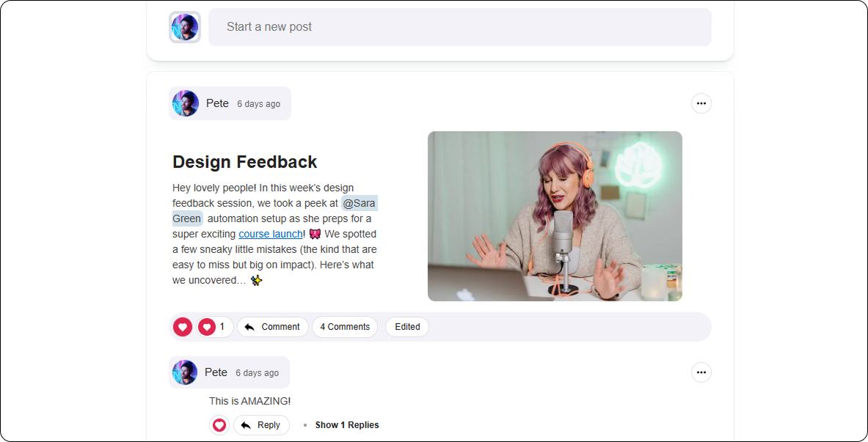The width and height of the screenshot is (868, 442).
Task: View the 4 Comments list
Action: (345, 327)
